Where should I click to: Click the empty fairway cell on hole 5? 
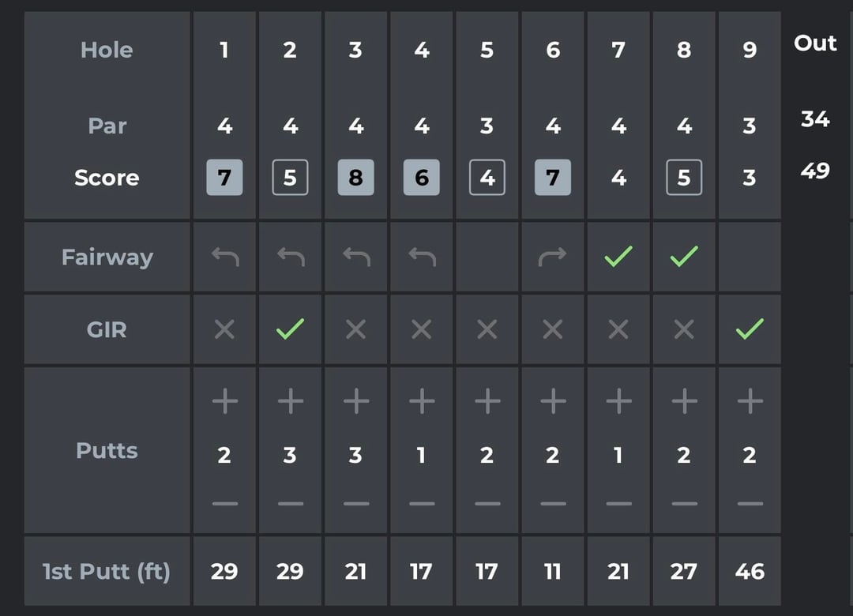click(x=487, y=257)
